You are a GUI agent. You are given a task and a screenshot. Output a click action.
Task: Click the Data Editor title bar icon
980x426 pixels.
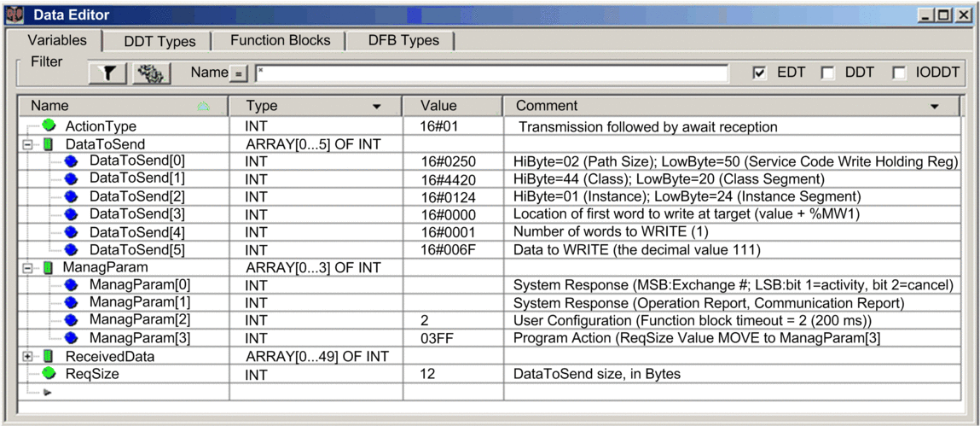[x=14, y=15]
